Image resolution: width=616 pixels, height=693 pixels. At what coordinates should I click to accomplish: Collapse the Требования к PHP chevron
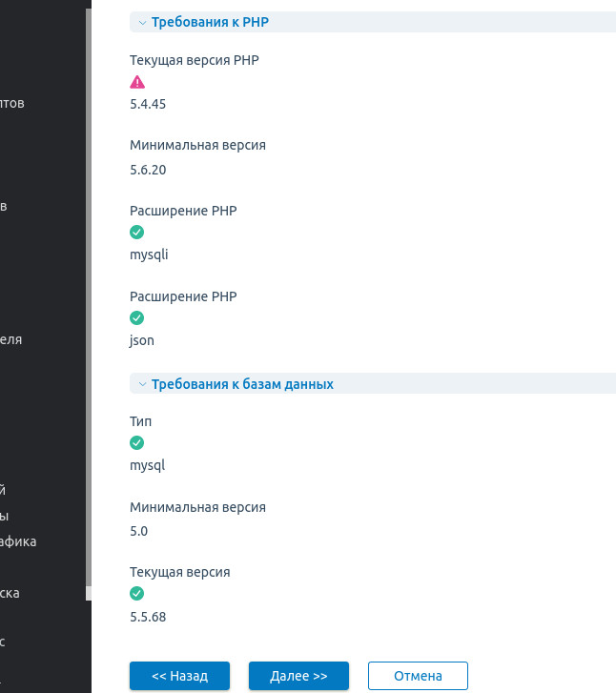tap(142, 22)
